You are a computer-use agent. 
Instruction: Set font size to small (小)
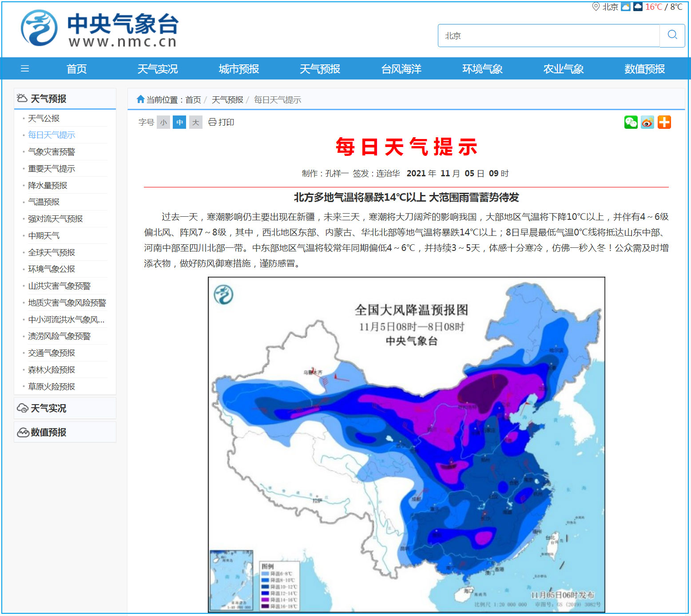(163, 122)
